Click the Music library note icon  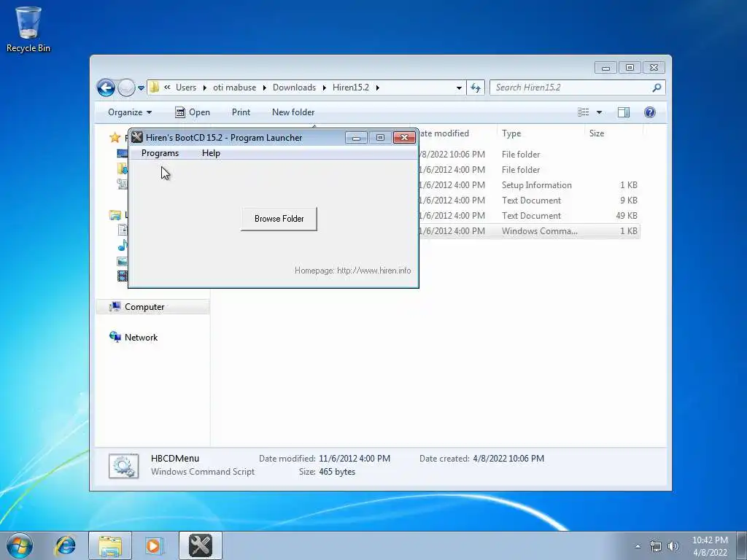(x=123, y=245)
